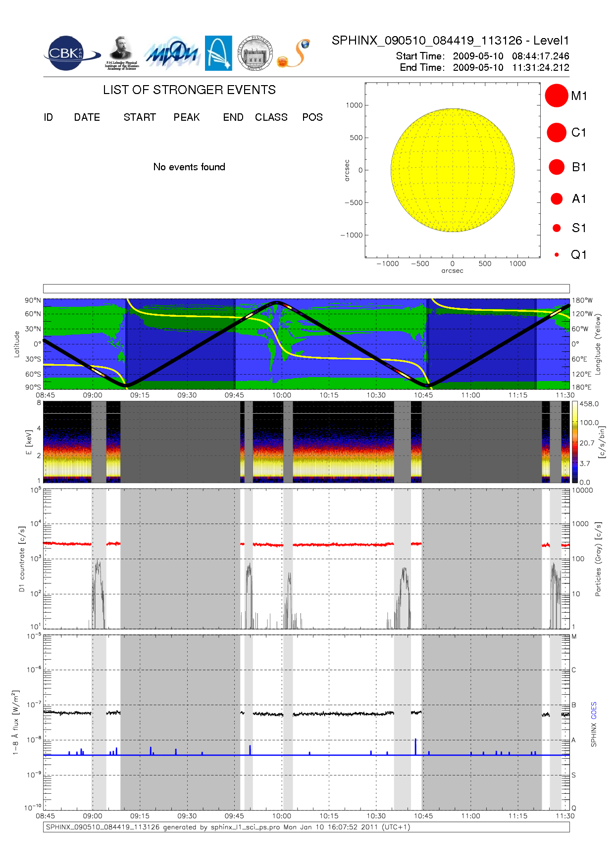The width and height of the screenshot is (614, 868).
Task: Click the CBK PAN logo
Action: pyautogui.click(x=71, y=53)
